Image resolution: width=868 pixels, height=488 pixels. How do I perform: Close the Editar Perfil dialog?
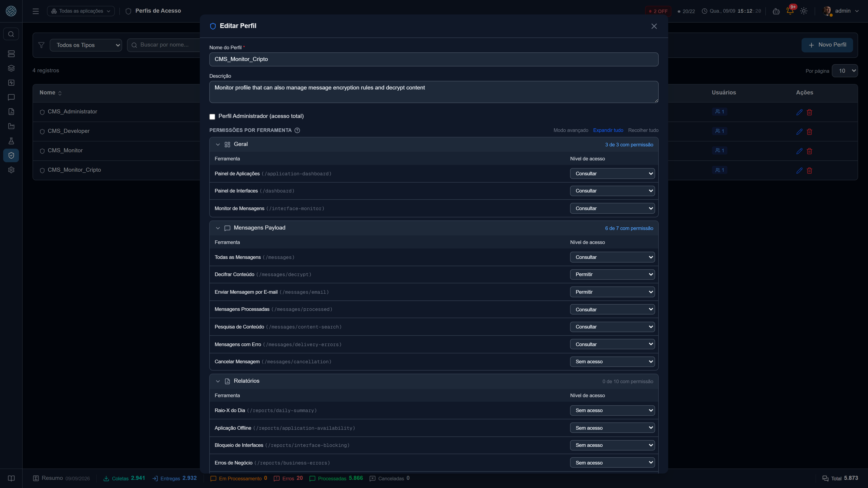click(x=654, y=26)
